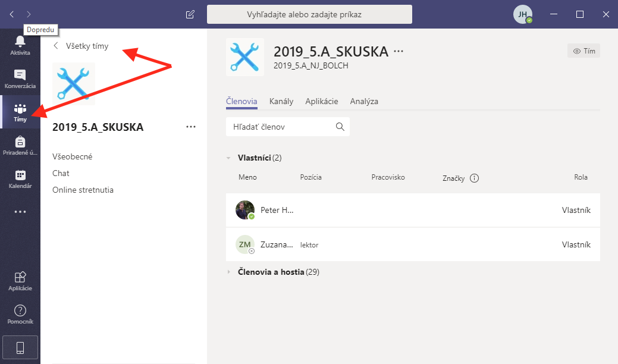618x364 pixels.
Task: Click the Tím visibility button
Action: coord(584,51)
